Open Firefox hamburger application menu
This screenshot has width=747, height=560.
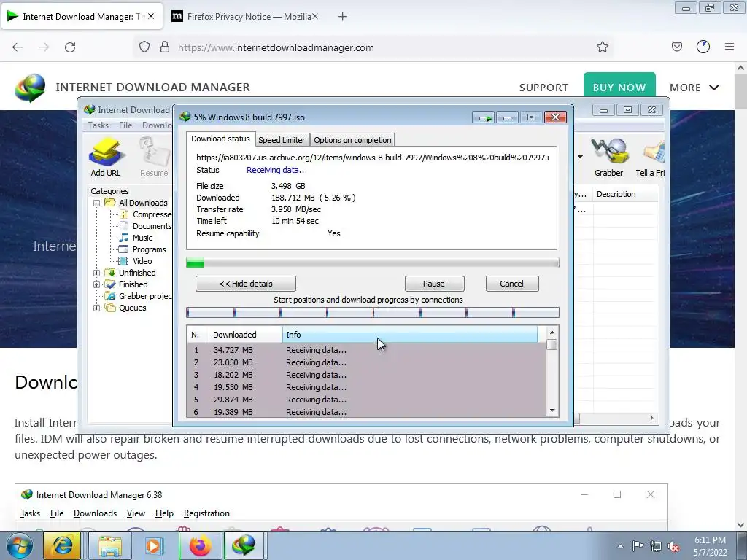[729, 47]
